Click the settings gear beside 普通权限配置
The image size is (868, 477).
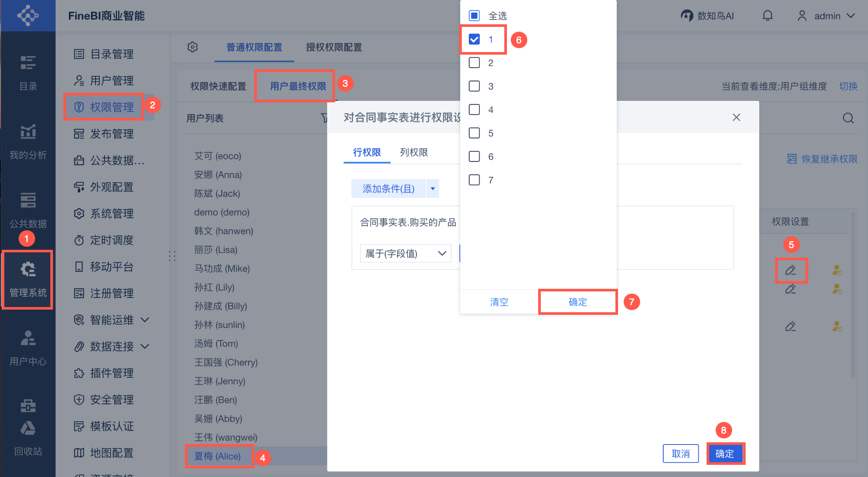193,47
